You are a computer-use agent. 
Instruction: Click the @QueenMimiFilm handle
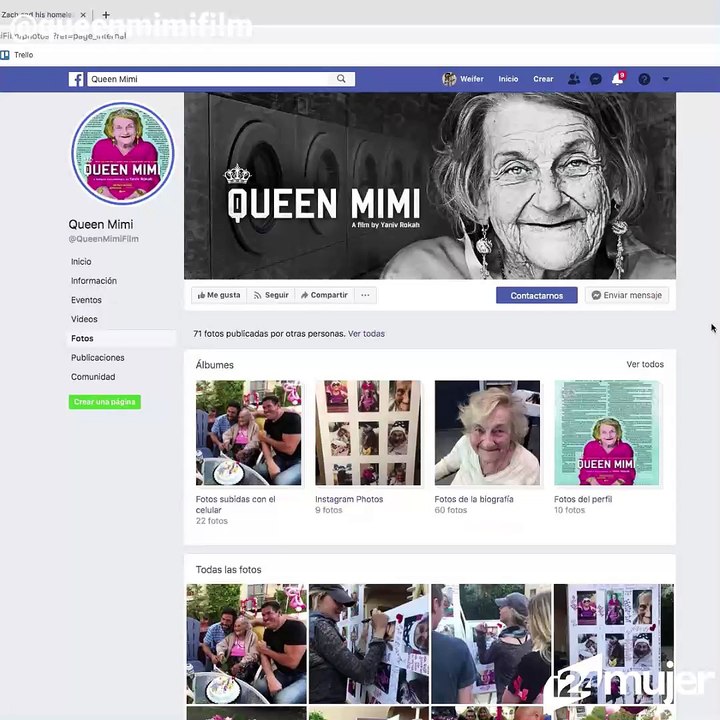tap(103, 239)
